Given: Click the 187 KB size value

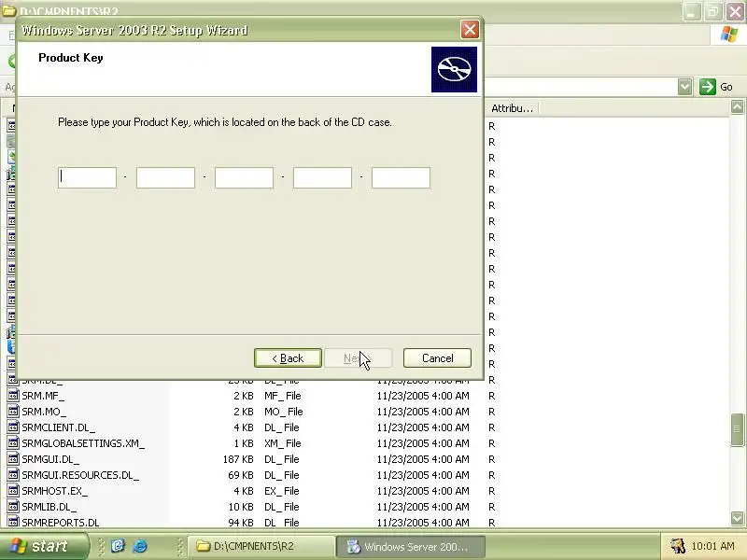Looking at the screenshot, I should click(x=238, y=459).
